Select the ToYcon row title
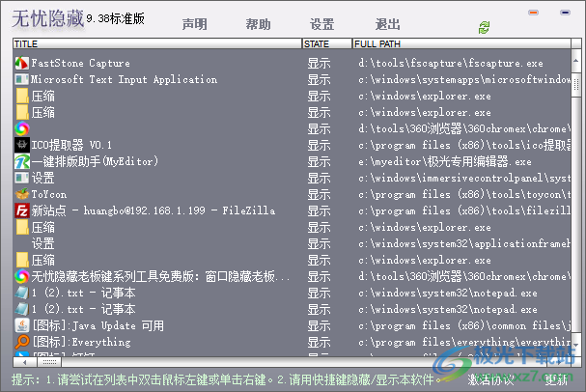586x392 pixels. coord(49,194)
